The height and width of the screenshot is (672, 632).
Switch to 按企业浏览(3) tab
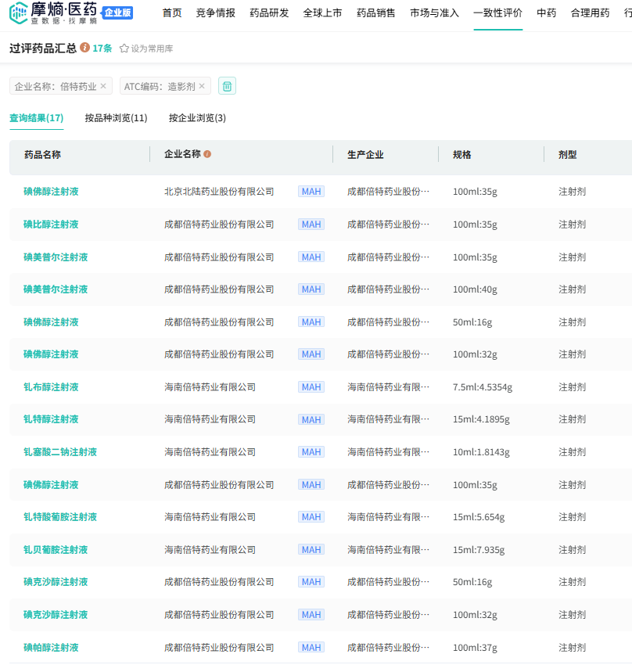click(x=197, y=118)
